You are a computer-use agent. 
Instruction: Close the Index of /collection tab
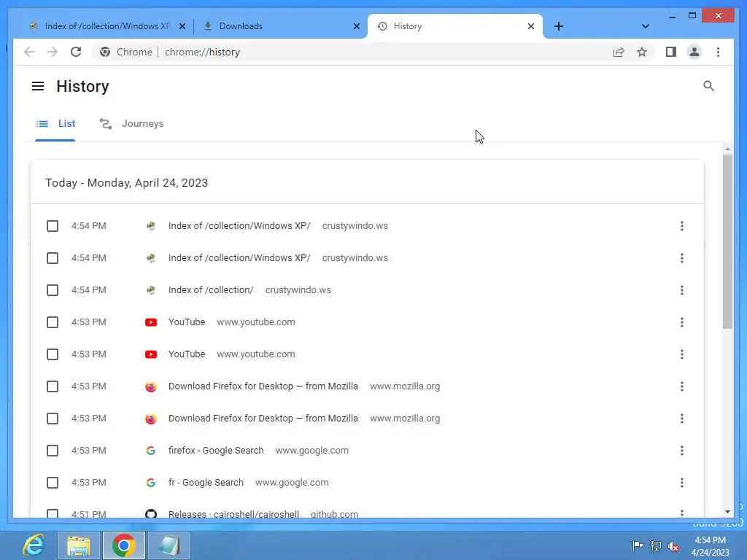click(x=182, y=26)
